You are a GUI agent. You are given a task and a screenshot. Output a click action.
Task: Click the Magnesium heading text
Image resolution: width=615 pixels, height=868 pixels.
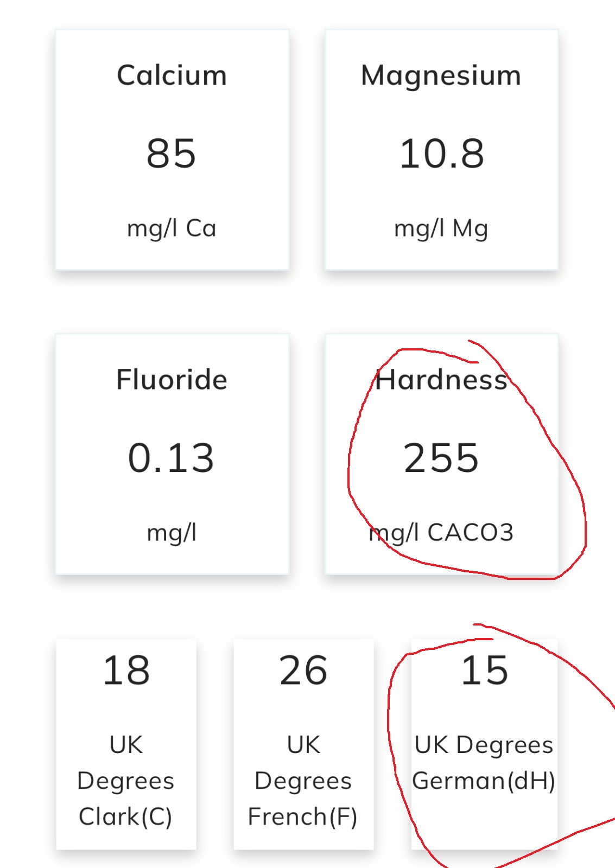[441, 75]
